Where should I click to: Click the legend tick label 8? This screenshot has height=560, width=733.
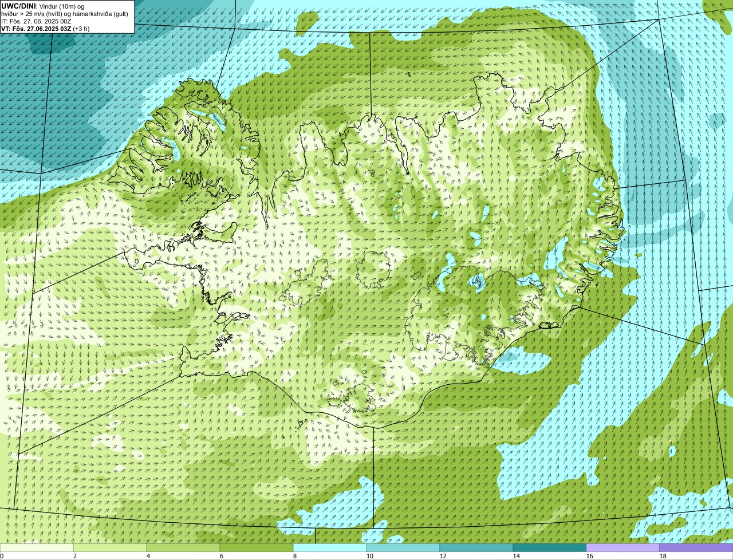tap(294, 556)
